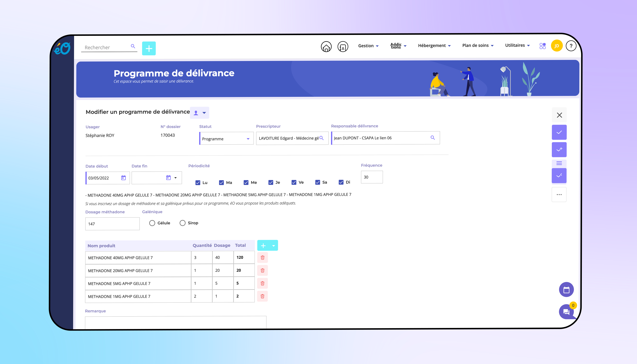The width and height of the screenshot is (637, 364).
Task: Go to the home icon
Action: coord(326,46)
